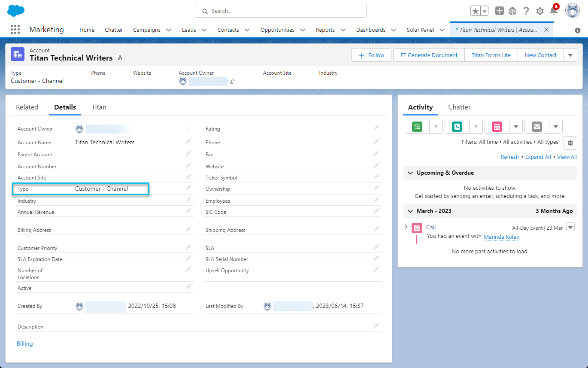This screenshot has width=588, height=368.
Task: Edit the Industry pencil icon
Action: (188, 199)
